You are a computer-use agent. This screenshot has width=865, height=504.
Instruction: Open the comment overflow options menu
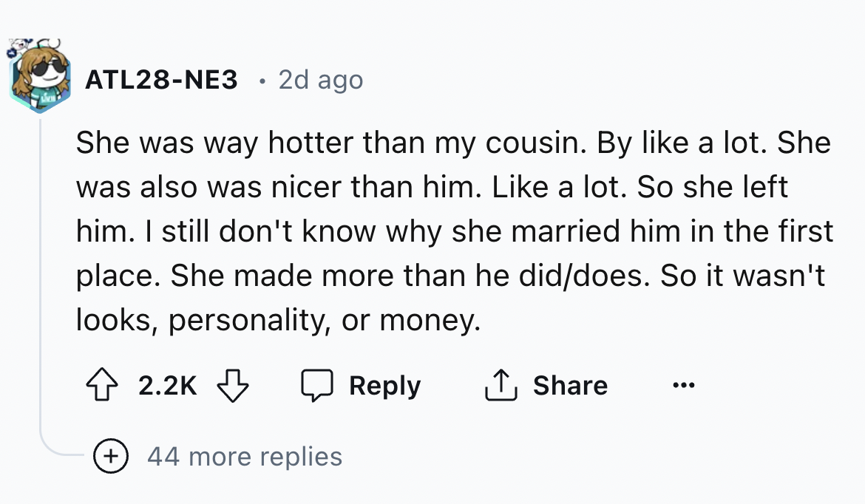(684, 384)
